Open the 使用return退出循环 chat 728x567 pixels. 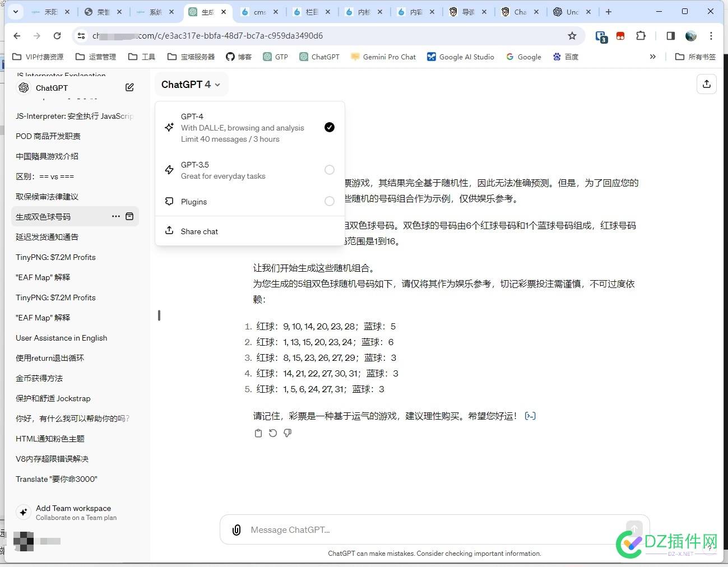pos(75,358)
